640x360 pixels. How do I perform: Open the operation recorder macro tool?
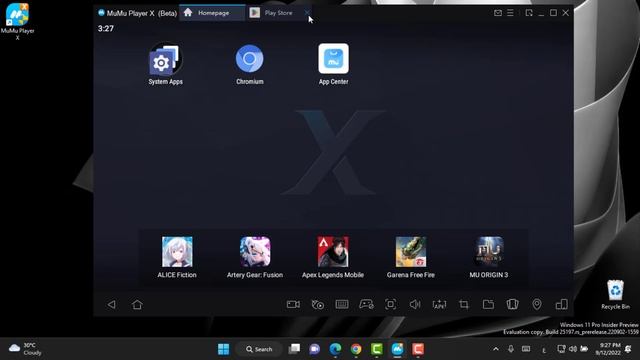tap(318, 304)
